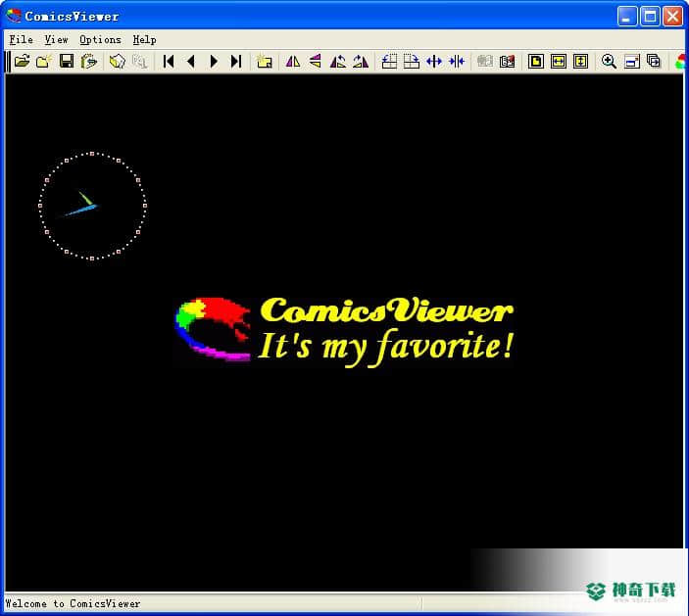Click the expand outward arrows icon
This screenshot has height=616, width=689.
click(x=434, y=61)
